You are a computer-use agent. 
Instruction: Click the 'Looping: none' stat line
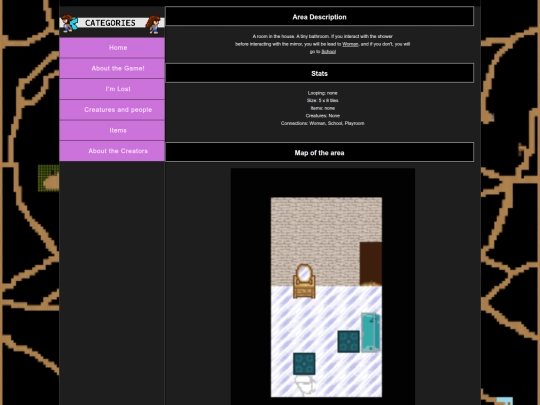point(322,93)
